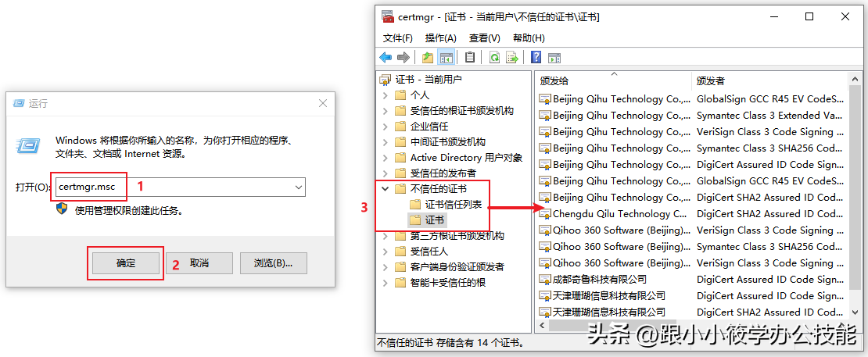Open the 查看(V) menu
The width and height of the screenshot is (868, 357).
coord(484,38)
